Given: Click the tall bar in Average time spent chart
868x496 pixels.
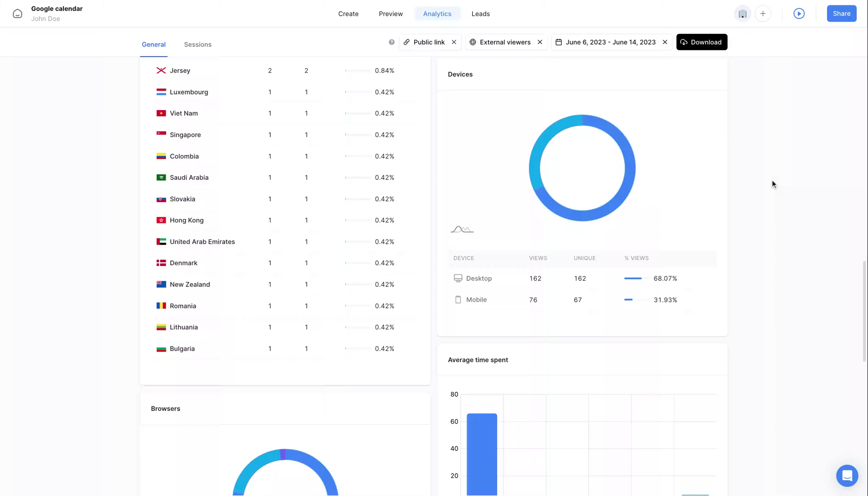Looking at the screenshot, I should [481, 454].
